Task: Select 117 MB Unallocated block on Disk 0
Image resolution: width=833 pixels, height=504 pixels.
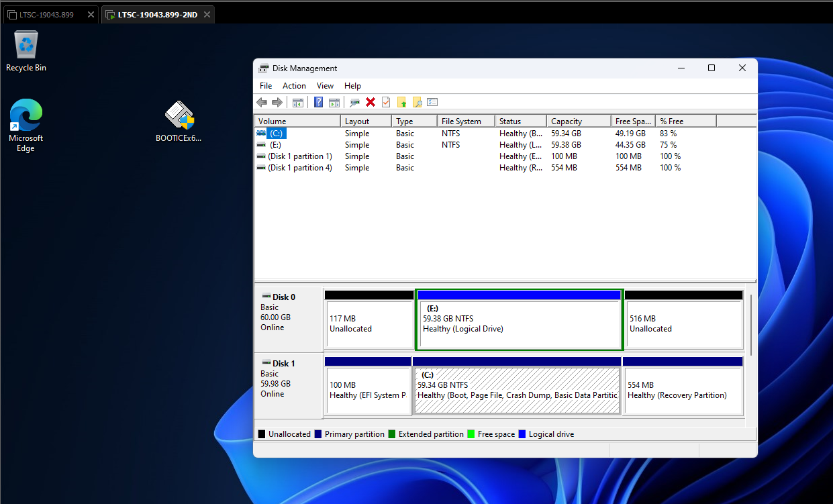Action: tap(369, 319)
